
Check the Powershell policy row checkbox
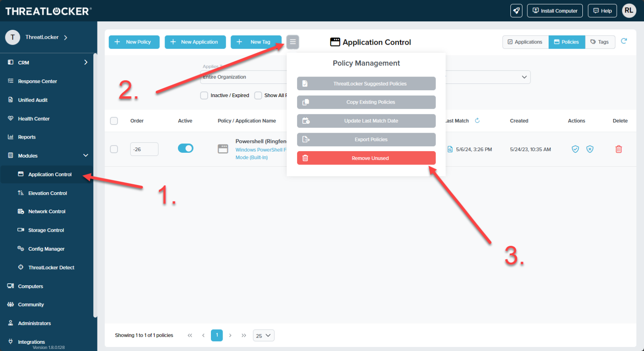(x=114, y=149)
